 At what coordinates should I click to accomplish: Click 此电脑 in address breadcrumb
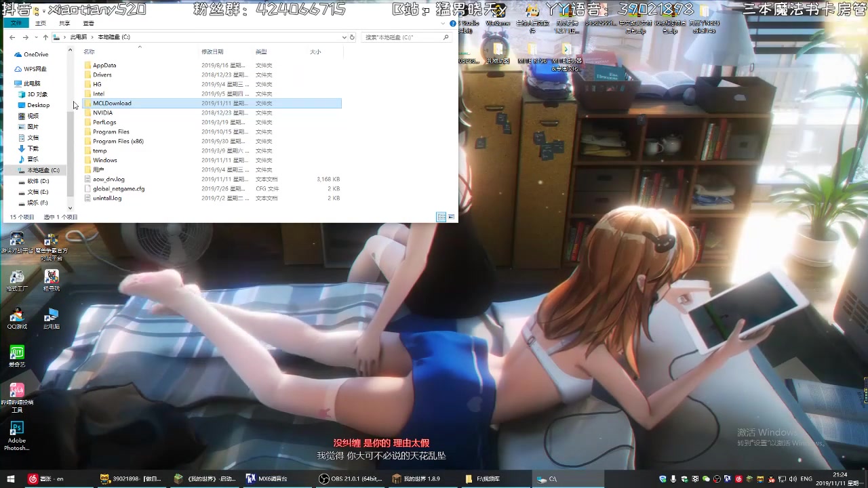(79, 37)
